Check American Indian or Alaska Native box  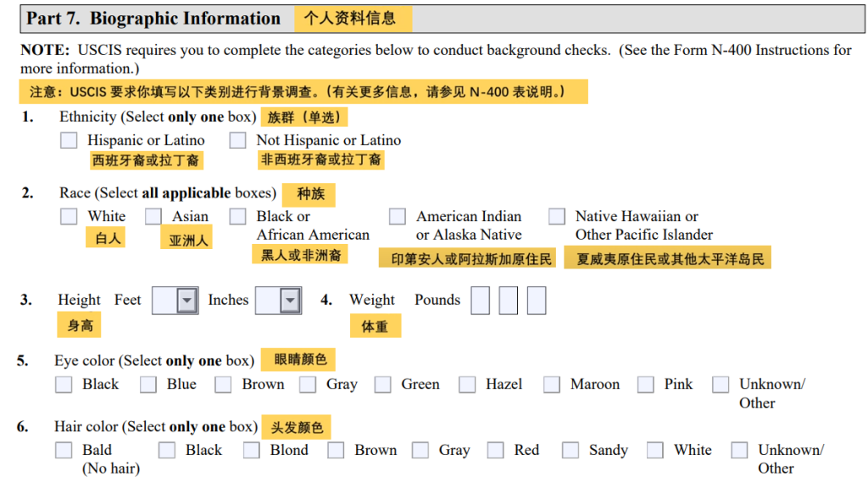[398, 217]
